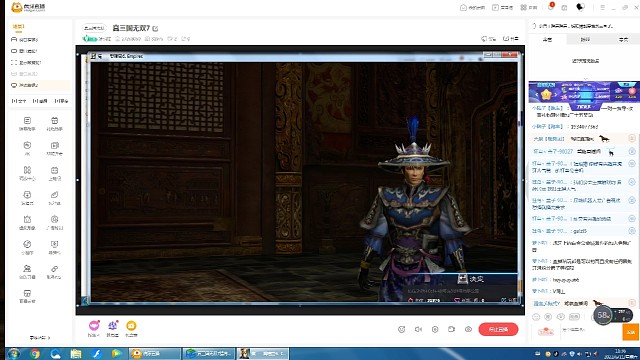Image resolution: width=640 pixels, height=360 pixels.
Task: Click the third add-source plus button
Action: point(61,101)
